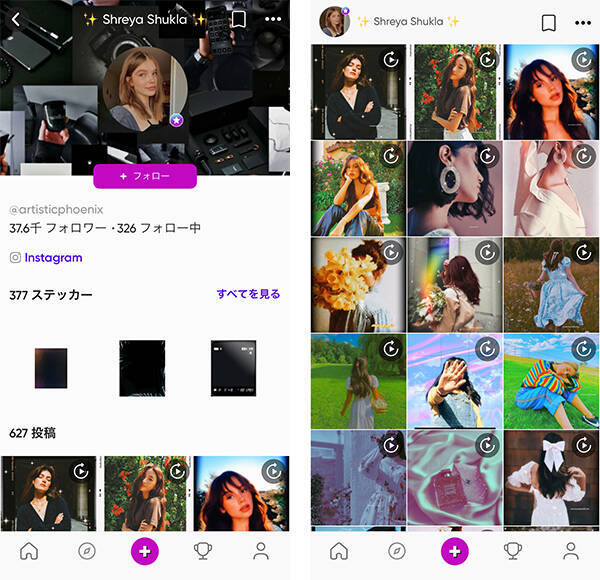Viewport: 600px width, 580px height.
Task: Open three-dot menu in right screen header
Action: [x=583, y=23]
